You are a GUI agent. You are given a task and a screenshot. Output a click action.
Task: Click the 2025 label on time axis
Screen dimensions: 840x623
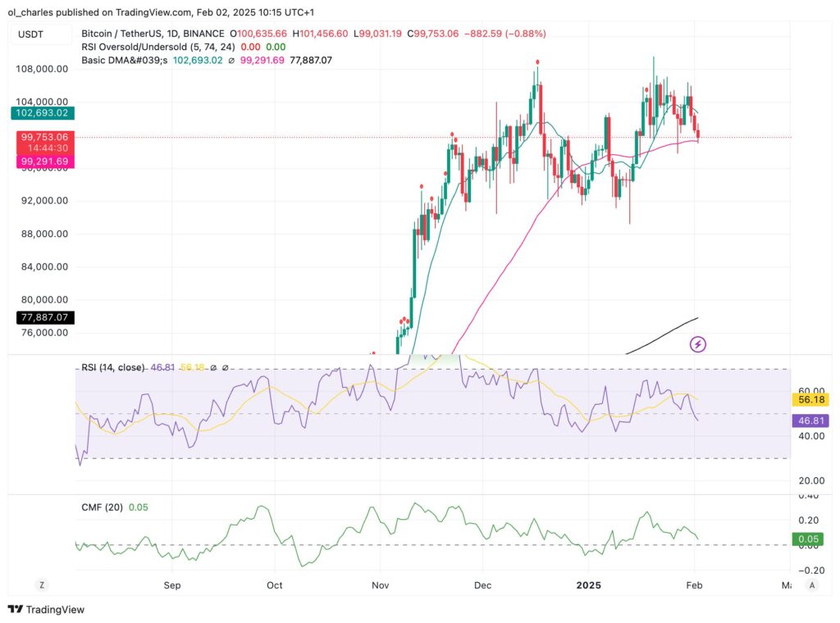pos(587,585)
